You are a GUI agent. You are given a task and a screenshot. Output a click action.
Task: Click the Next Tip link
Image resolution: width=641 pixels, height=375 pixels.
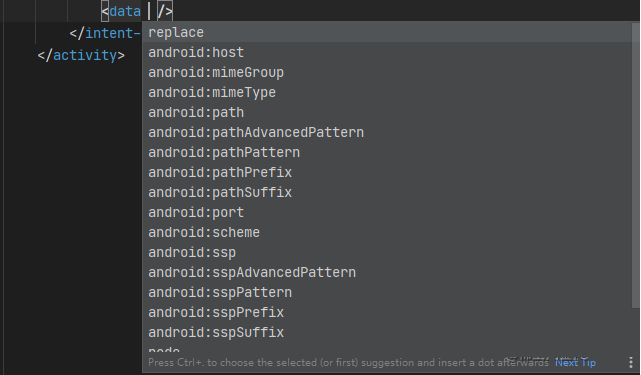point(575,362)
